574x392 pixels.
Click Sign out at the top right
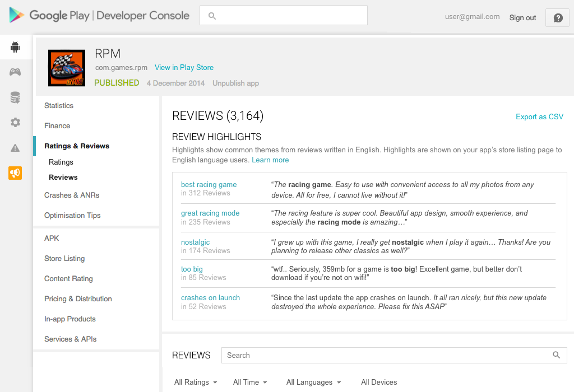[x=522, y=17]
